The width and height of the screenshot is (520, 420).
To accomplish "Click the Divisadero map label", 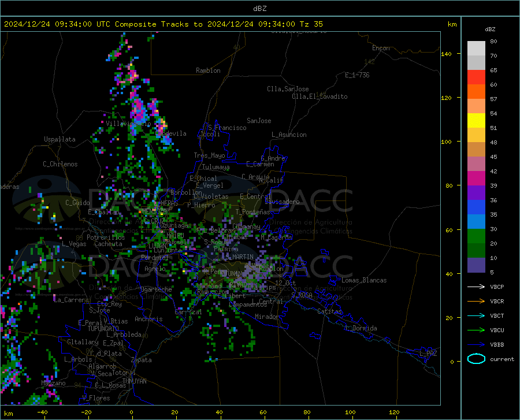I will pyautogui.click(x=282, y=202).
